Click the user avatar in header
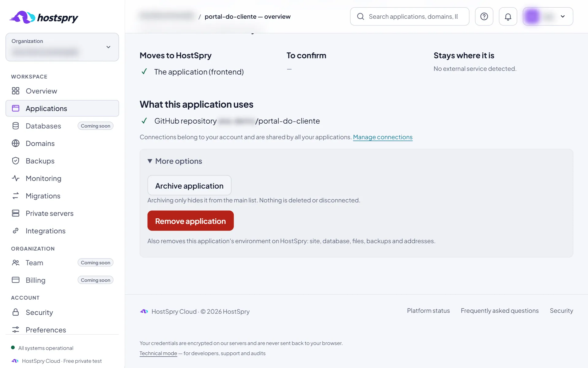 532,17
